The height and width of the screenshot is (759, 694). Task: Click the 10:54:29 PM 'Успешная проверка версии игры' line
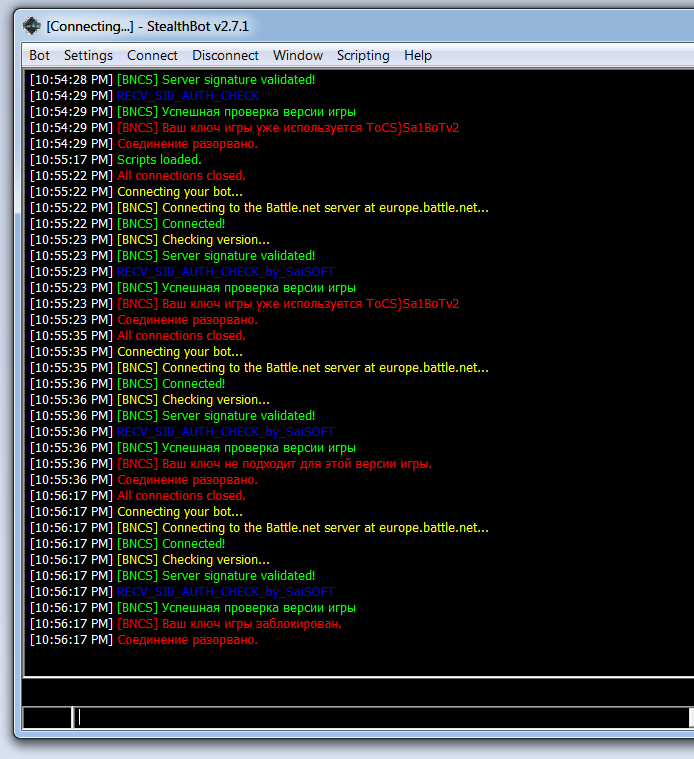click(193, 112)
